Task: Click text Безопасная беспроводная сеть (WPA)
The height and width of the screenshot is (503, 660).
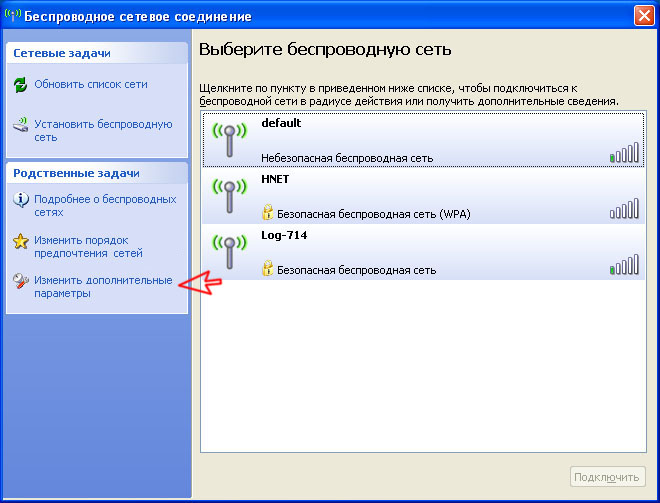Action: [373, 214]
